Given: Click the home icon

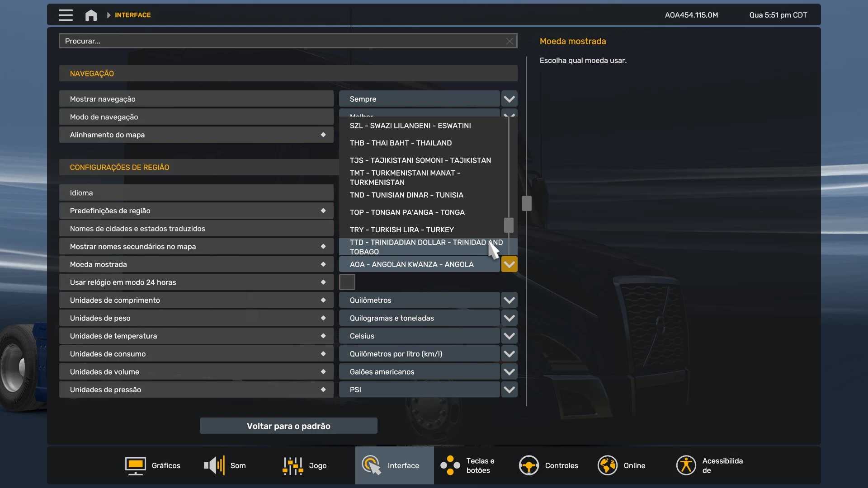Looking at the screenshot, I should 91,15.
